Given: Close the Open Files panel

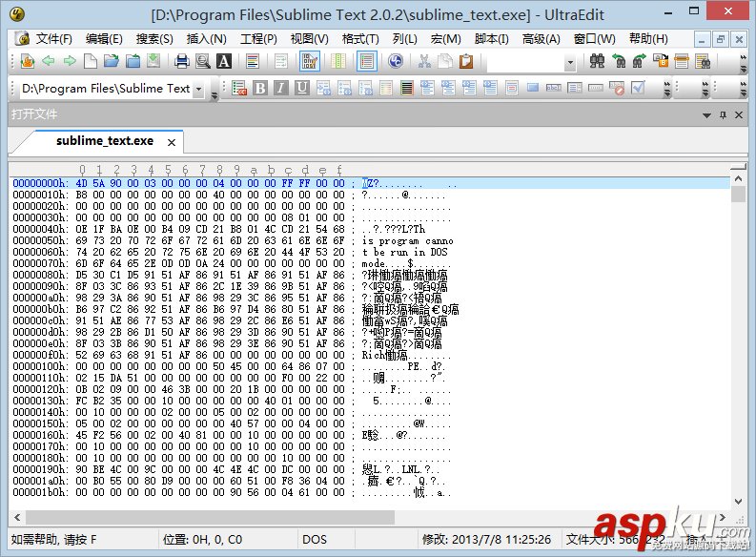Looking at the screenshot, I should 739,114.
